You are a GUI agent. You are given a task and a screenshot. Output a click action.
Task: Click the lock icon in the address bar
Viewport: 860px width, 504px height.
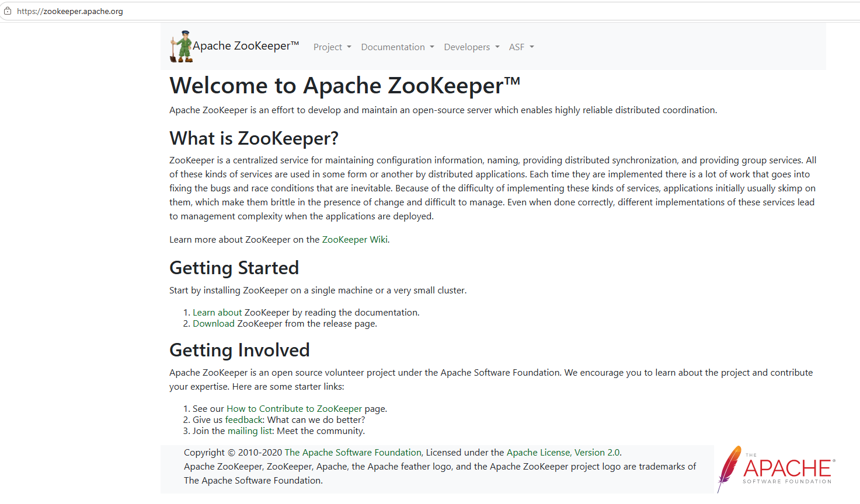pos(8,11)
